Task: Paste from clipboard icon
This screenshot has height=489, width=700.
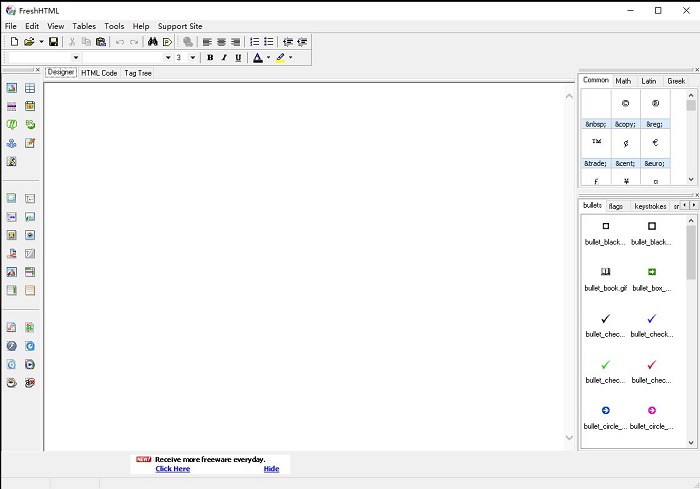Action: tap(101, 42)
